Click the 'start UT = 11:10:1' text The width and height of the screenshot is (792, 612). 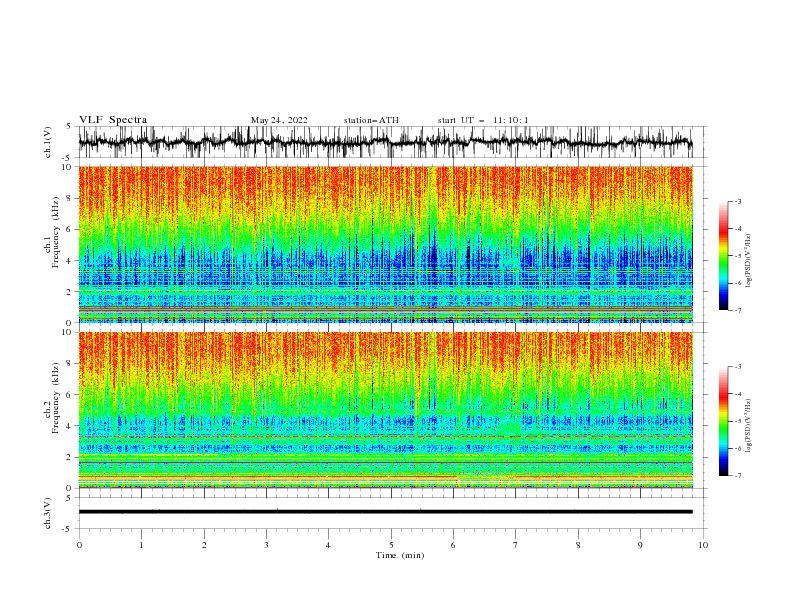point(483,120)
